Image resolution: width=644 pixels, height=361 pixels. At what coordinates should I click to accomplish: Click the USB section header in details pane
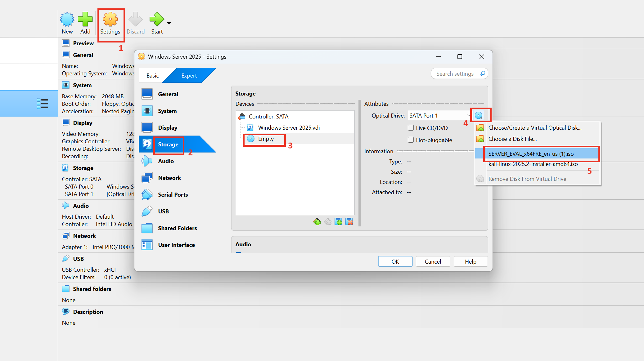point(78,259)
